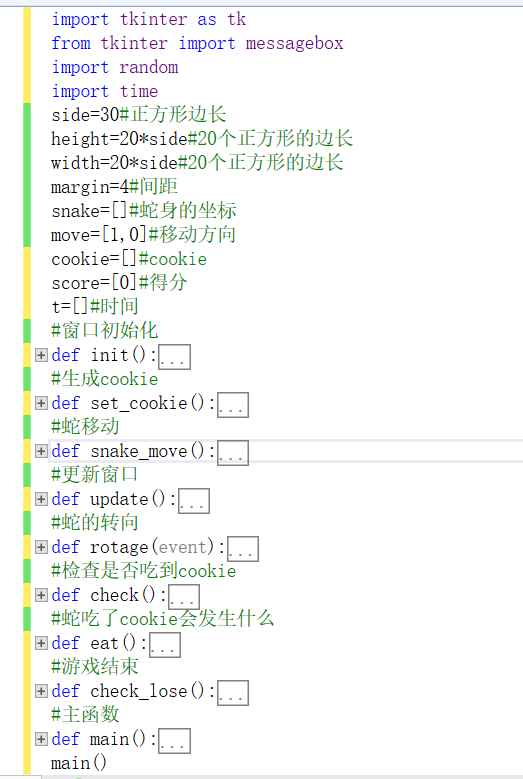Screen dimensions: 523x779
Task: Place cursor on final main() call
Action: pos(78,763)
